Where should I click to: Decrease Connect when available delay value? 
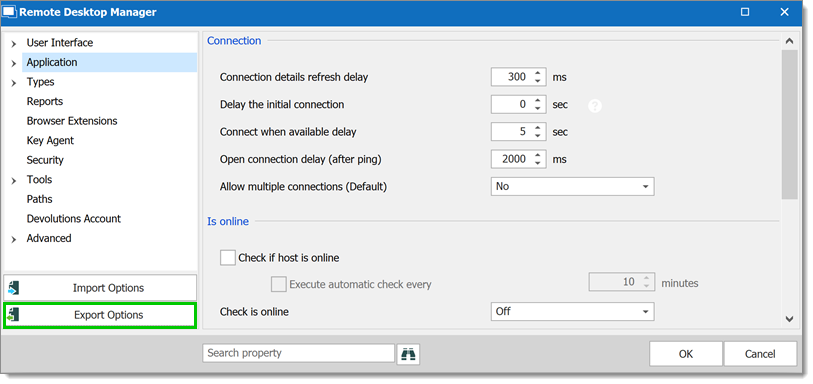[538, 136]
